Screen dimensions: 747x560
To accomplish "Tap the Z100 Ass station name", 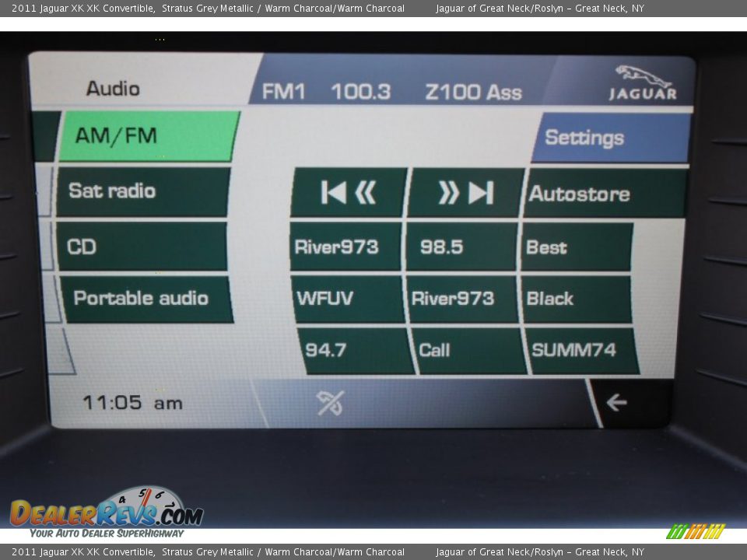I will [474, 92].
